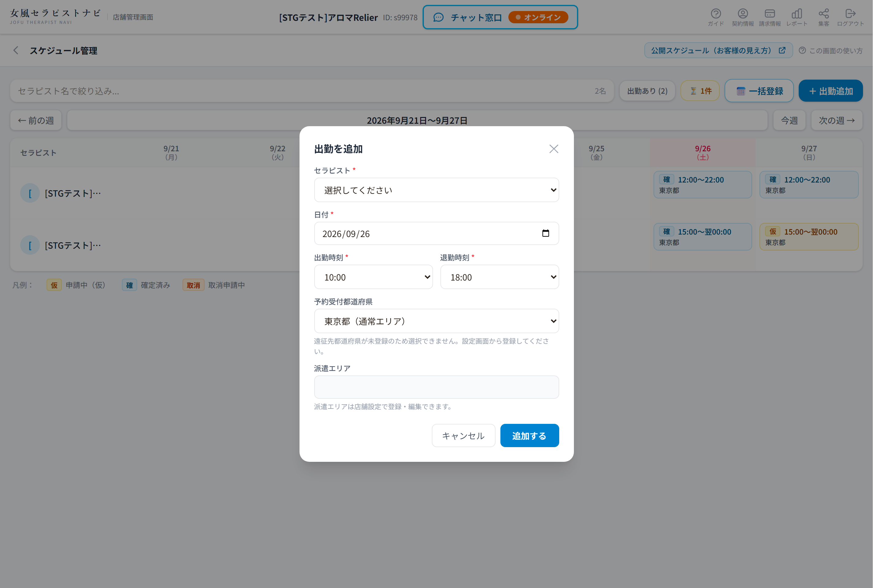Open 公開スケジュール（お客様の見え方） link
The height and width of the screenshot is (588, 882).
[718, 50]
